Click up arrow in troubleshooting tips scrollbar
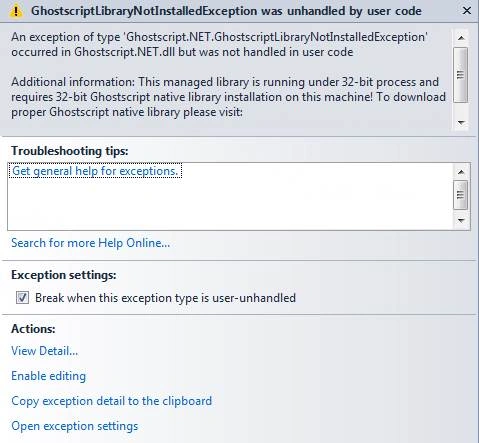Screen dimensions: 479x443 click(461, 172)
